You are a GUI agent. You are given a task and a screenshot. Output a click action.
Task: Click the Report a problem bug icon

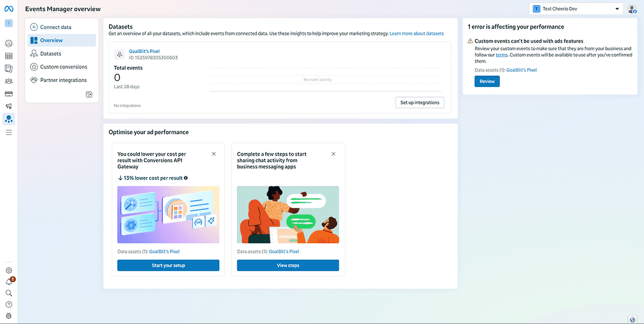click(x=9, y=316)
